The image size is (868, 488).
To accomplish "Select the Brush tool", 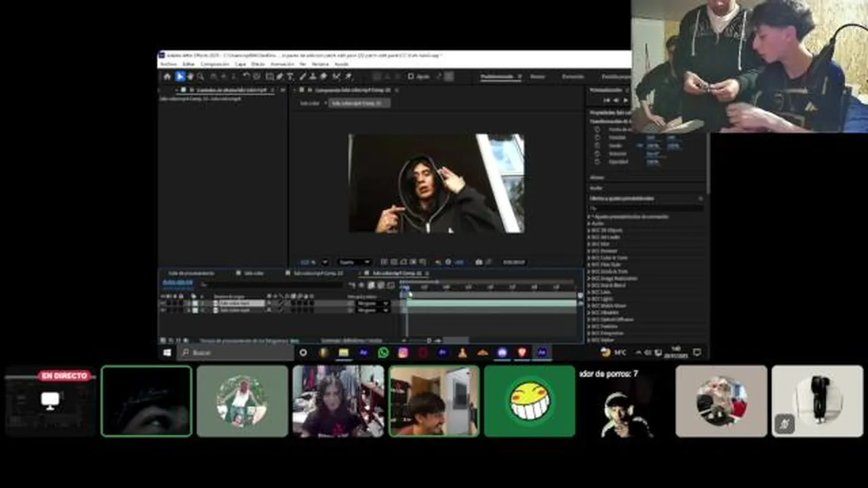I will pyautogui.click(x=303, y=77).
